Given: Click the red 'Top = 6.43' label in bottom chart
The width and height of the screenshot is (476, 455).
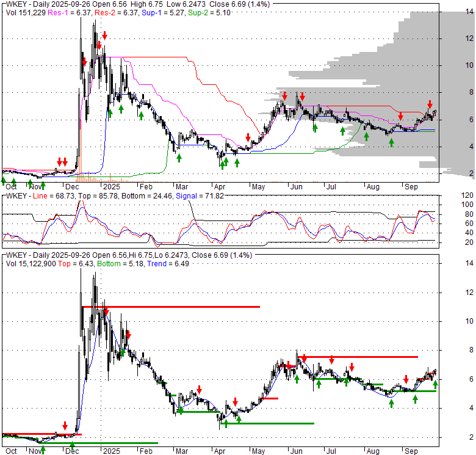Looking at the screenshot, I should 76,264.
